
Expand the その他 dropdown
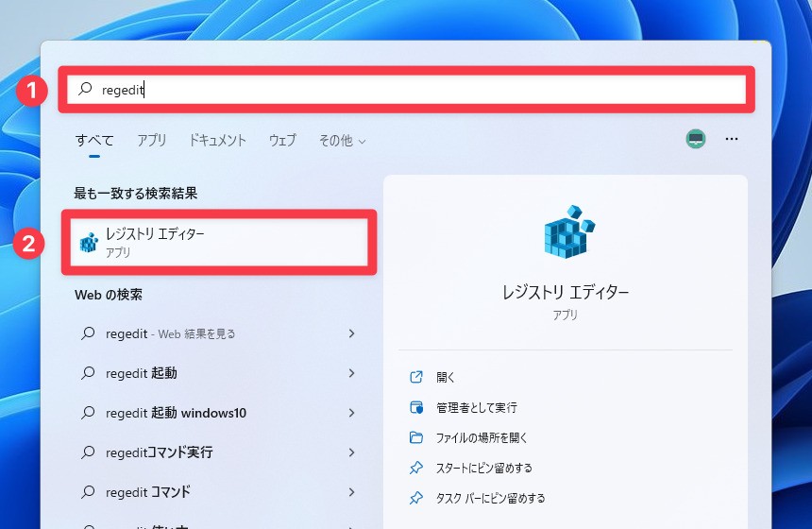coord(343,141)
